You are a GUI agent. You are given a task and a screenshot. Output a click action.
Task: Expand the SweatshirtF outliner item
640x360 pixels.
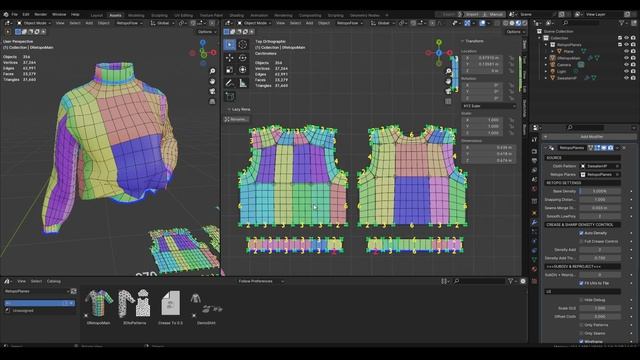pyautogui.click(x=546, y=78)
